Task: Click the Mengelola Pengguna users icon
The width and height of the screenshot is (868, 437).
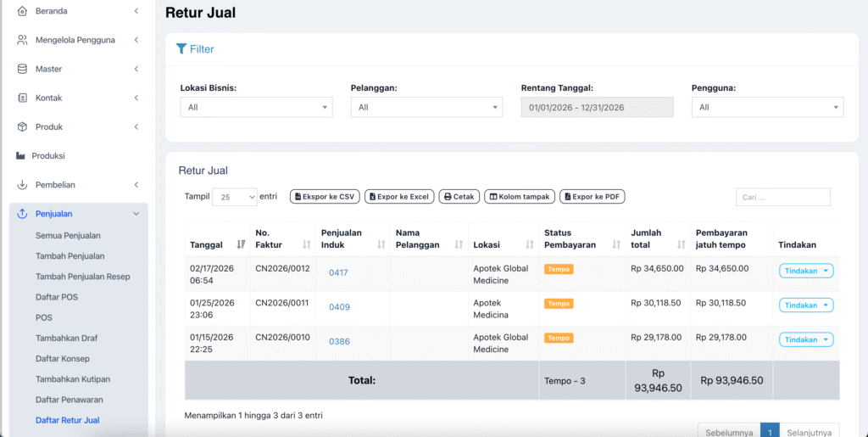Action: click(22, 40)
